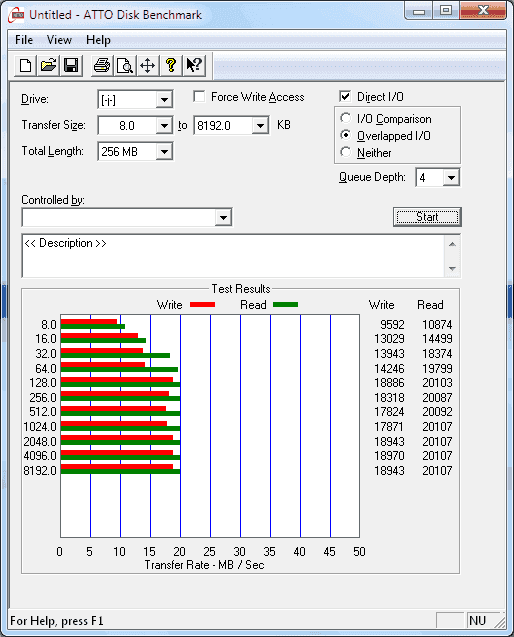
Task: Click the Transfer Rate - MB / Sec label
Action: 204,565
